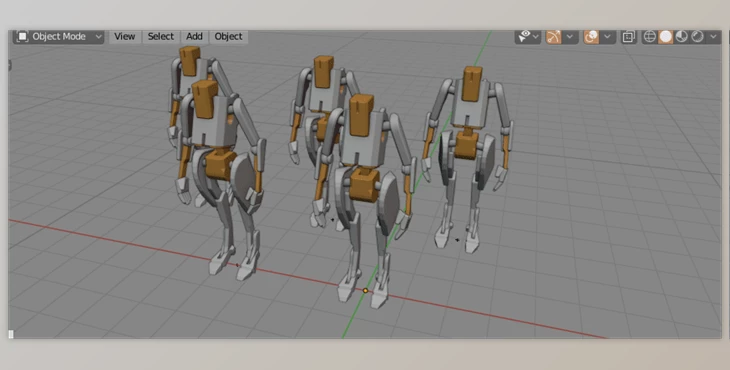
Task: Expand shading options dropdown arrow
Action: tap(713, 37)
